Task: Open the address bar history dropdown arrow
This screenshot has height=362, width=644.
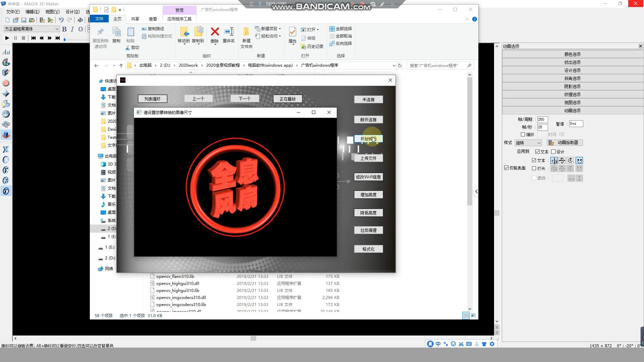Action: pyautogui.click(x=394, y=66)
